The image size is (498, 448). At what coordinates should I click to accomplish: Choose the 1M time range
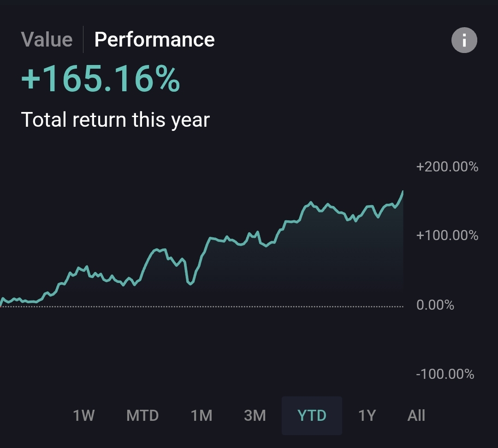202,416
